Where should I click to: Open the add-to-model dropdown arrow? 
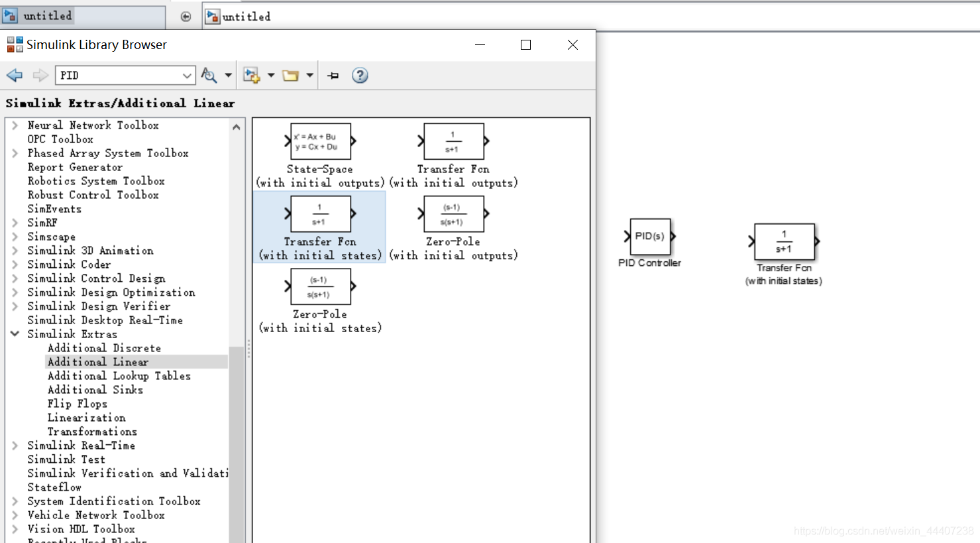click(x=271, y=76)
